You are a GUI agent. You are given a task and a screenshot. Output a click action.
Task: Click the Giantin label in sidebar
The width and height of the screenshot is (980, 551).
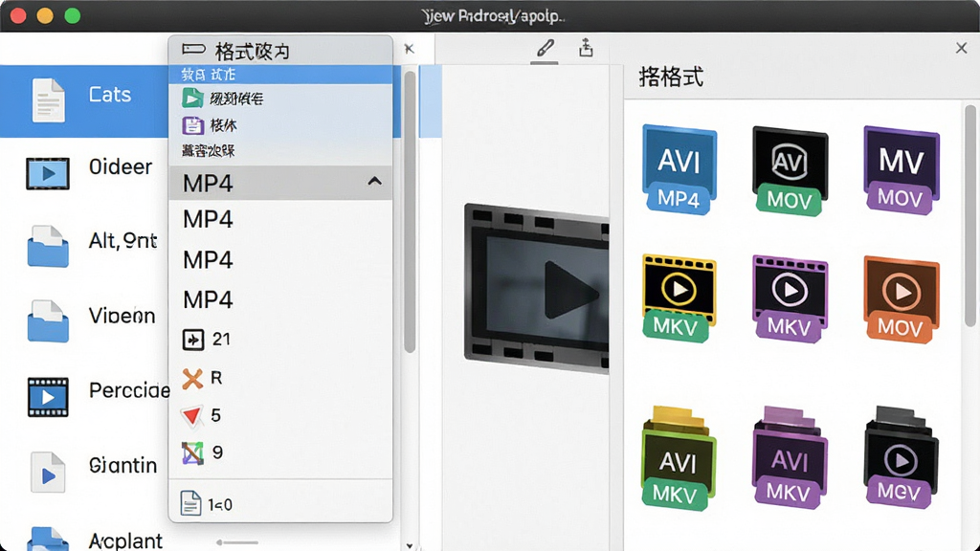122,466
